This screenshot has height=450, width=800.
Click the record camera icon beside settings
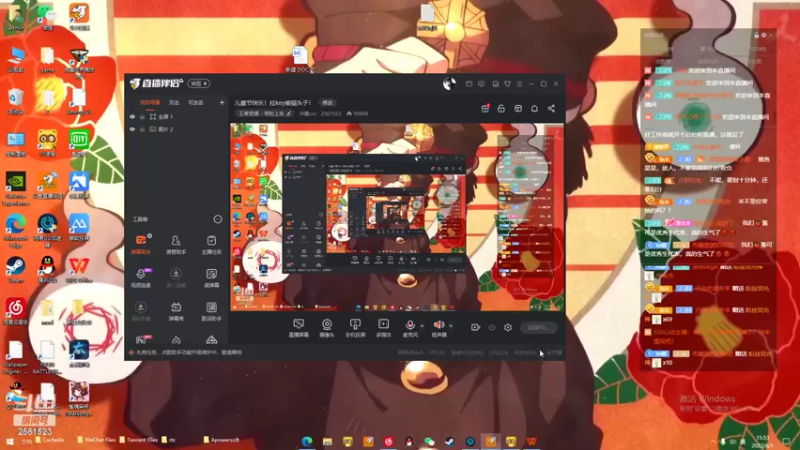[x=475, y=327]
